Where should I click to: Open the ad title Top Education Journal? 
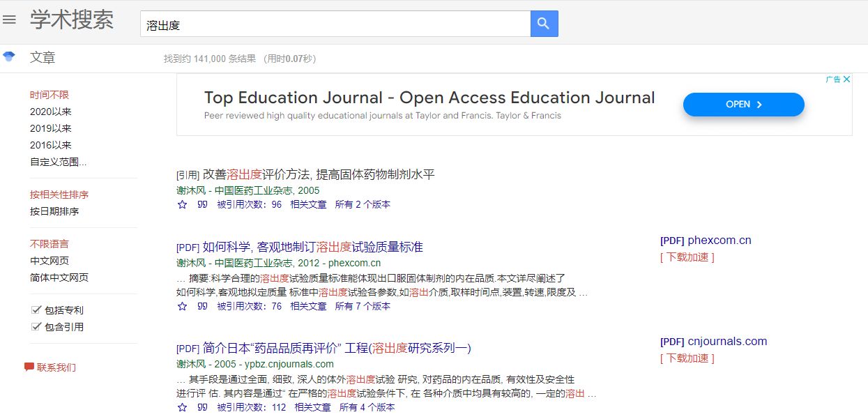429,98
